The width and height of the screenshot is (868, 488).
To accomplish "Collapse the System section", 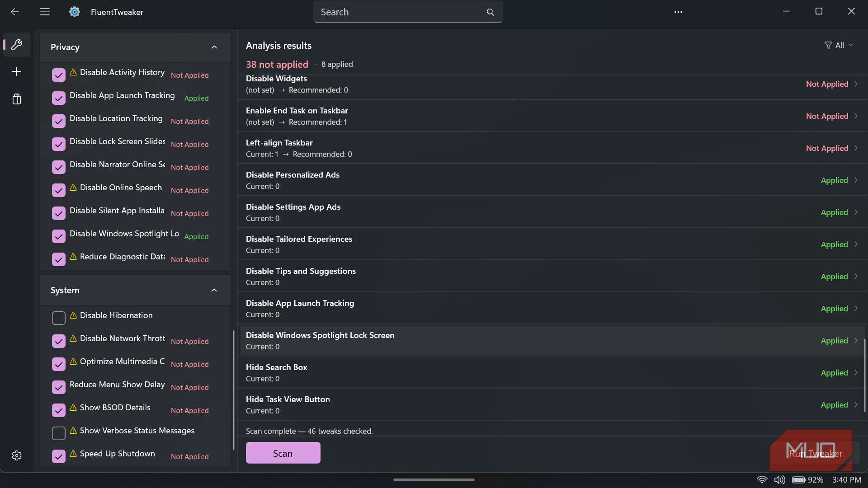I will click(214, 290).
